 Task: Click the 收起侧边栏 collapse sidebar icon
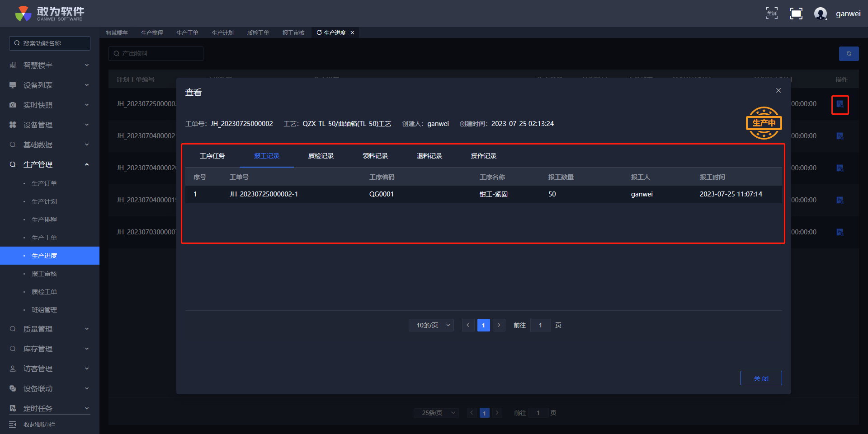tap(13, 425)
